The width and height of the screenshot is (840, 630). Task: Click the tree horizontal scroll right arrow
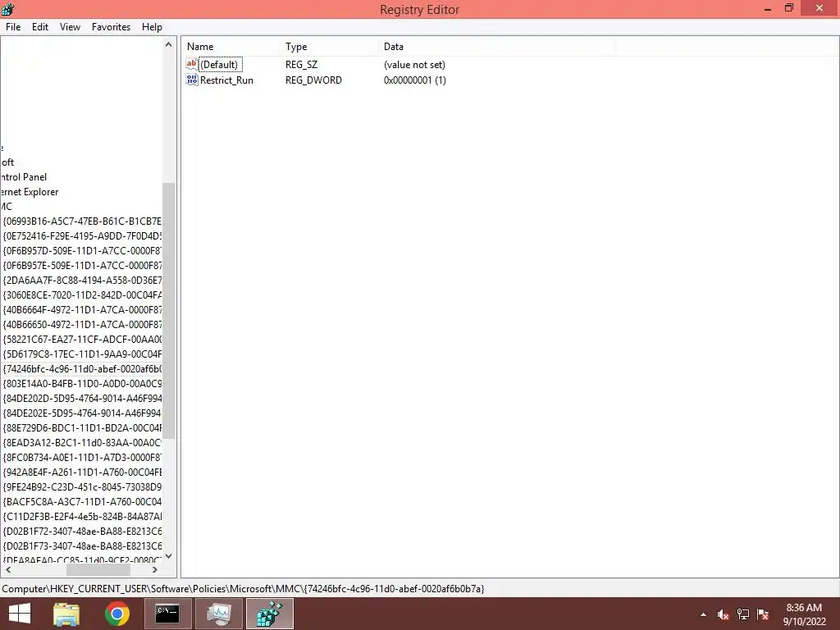click(x=155, y=570)
